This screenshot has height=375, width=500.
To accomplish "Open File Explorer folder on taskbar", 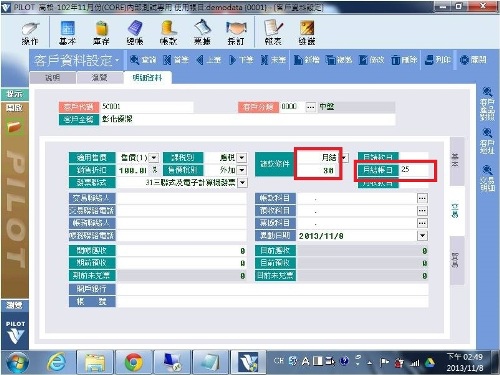I will click(95, 362).
